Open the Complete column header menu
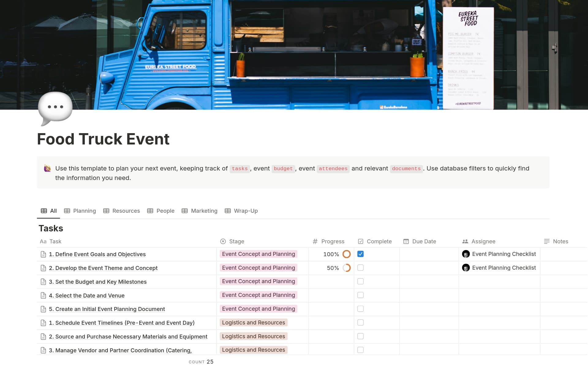 379,242
